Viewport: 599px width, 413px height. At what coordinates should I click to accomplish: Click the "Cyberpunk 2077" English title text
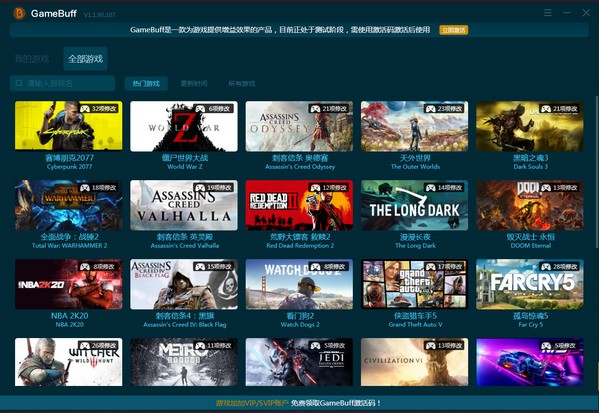(69, 167)
